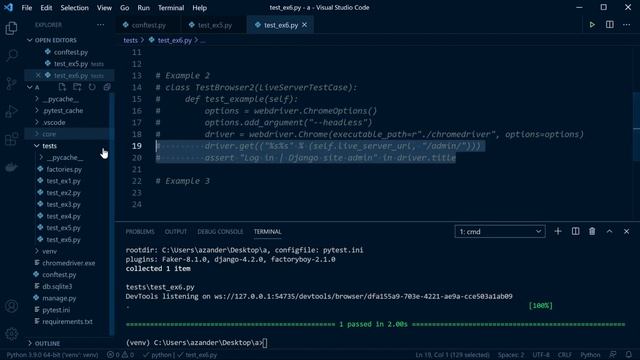Open the terminal selector dropdown '1: cmd'
The width and height of the screenshot is (640, 360).
[x=500, y=231]
